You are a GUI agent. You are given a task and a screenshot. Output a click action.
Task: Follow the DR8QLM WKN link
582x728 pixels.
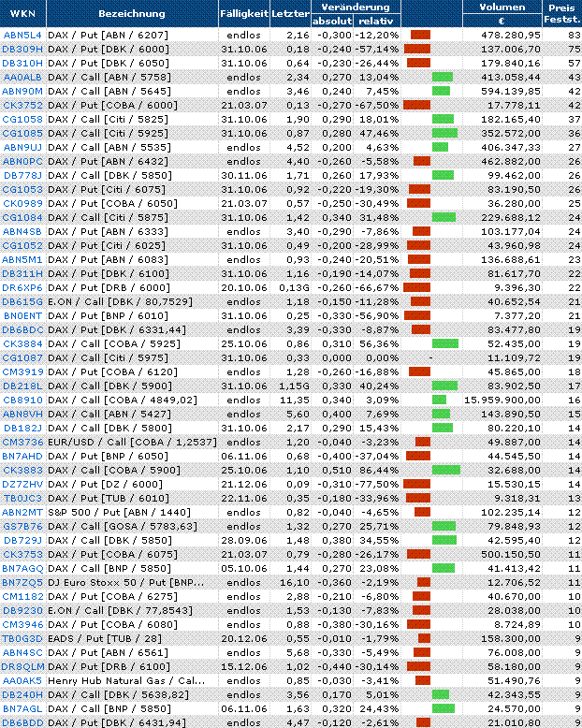[x=22, y=667]
